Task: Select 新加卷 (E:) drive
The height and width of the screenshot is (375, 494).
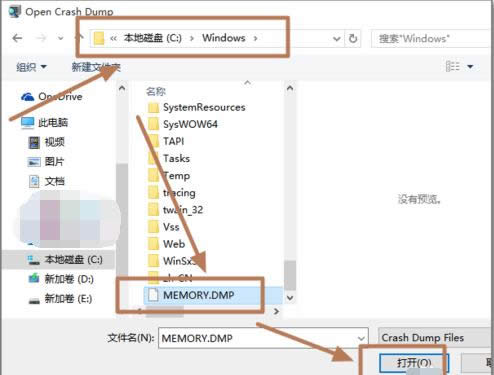Action: tap(60, 299)
